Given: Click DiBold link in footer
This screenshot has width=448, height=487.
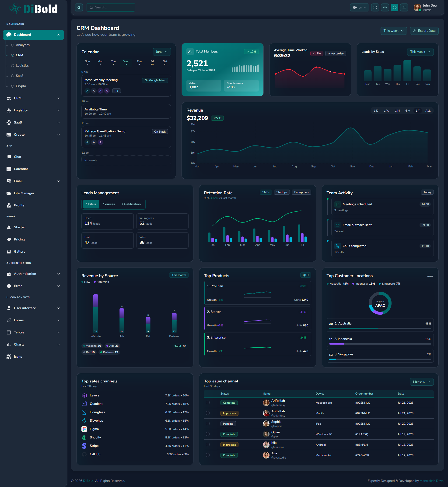Looking at the screenshot, I should click(88, 481).
